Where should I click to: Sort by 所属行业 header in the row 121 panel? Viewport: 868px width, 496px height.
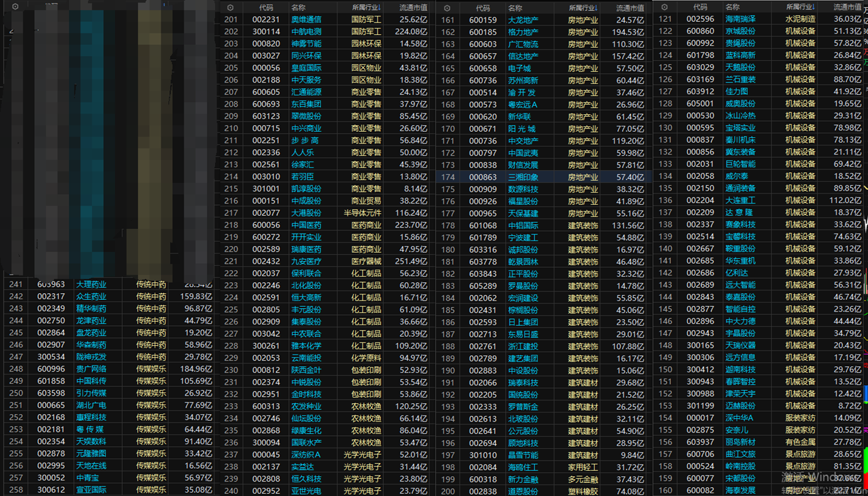[800, 8]
